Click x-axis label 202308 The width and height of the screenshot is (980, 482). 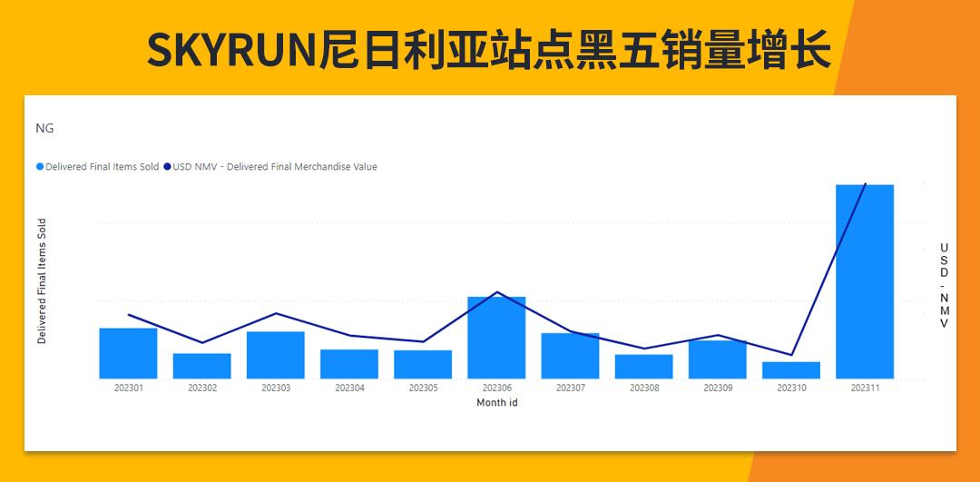click(644, 389)
